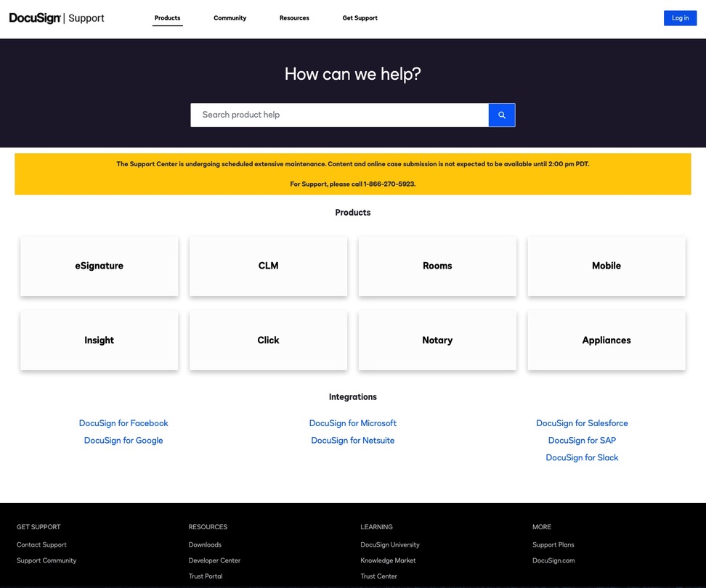Click the RESOURCES footer heading
Screen dimensions: 706x588
pyautogui.click(x=208, y=527)
